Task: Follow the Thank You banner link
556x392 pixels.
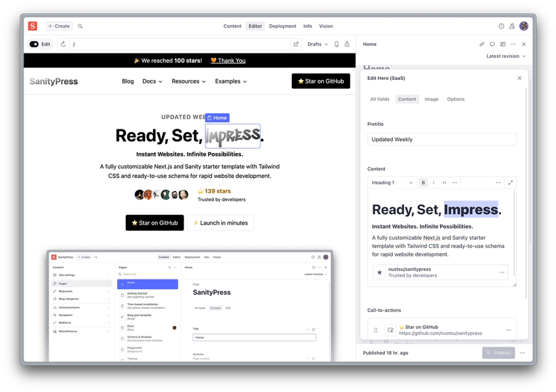Action: tap(228, 60)
